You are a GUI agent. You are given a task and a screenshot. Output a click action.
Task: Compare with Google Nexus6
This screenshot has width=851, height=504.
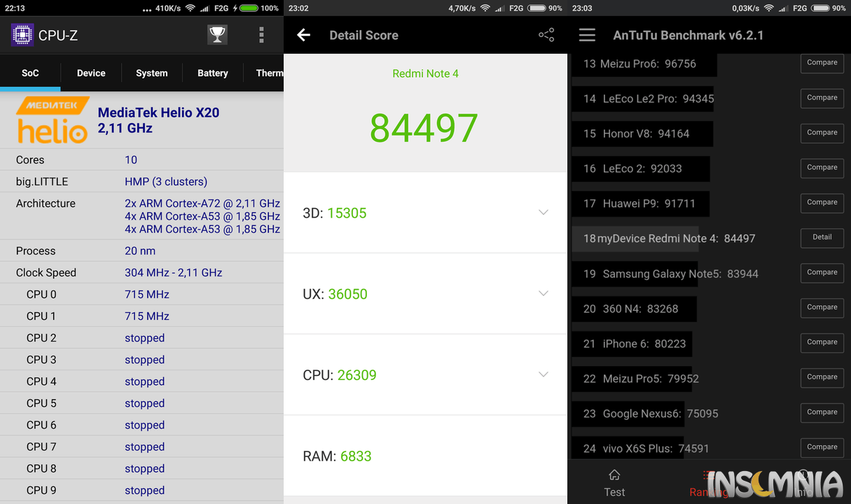822,412
